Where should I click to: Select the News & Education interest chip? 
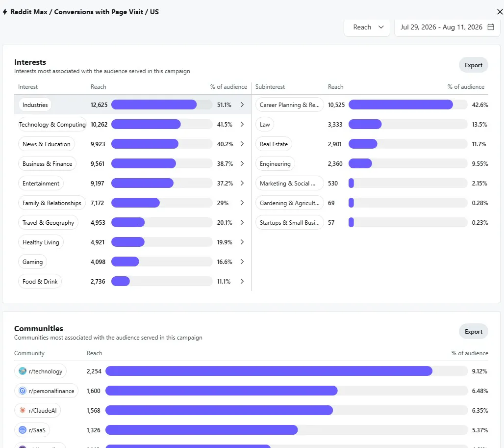point(46,144)
